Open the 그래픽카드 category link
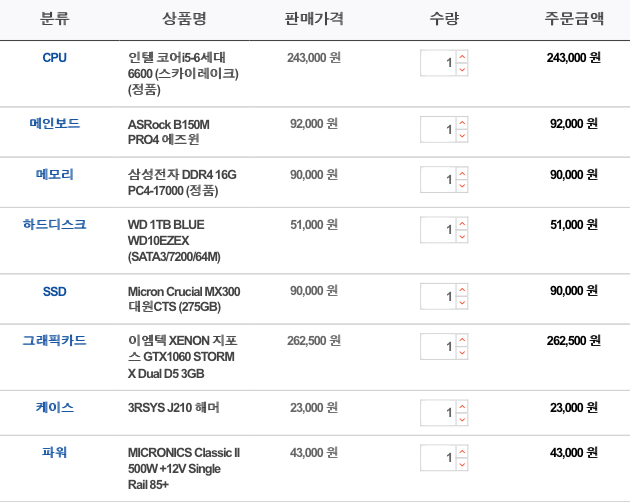 [x=55, y=340]
